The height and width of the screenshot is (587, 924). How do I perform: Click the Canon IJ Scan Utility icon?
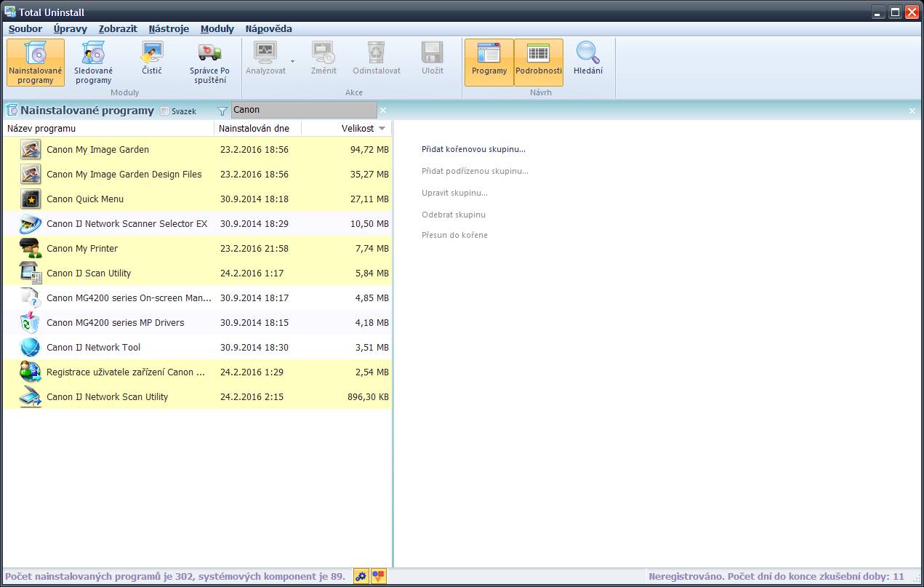coord(31,273)
